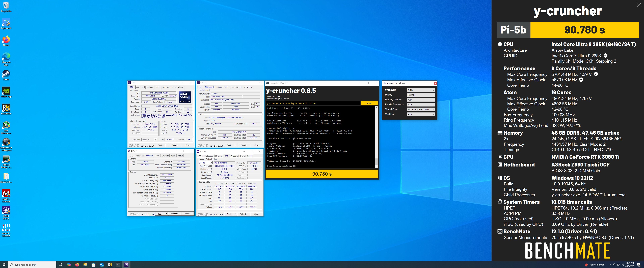Image resolution: width=644 pixels, height=268 pixels.
Task: Open the BenchMate desktop icon
Action: coord(6,109)
